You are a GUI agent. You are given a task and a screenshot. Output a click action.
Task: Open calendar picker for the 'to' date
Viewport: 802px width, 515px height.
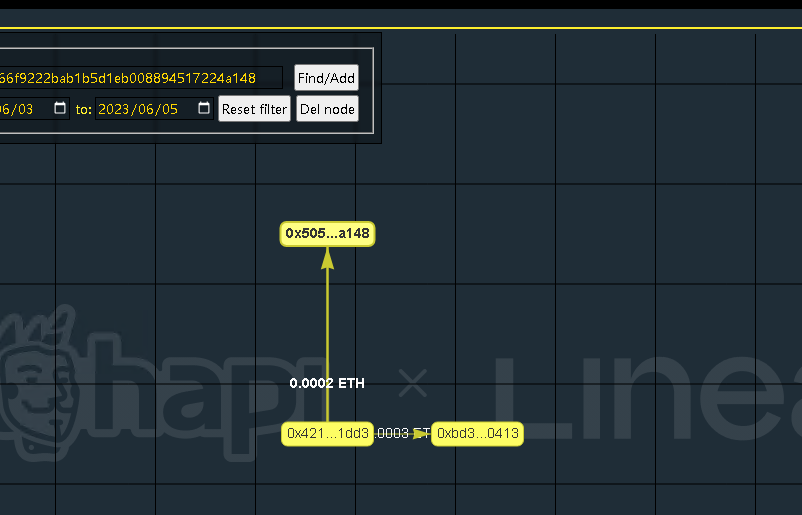coord(204,108)
